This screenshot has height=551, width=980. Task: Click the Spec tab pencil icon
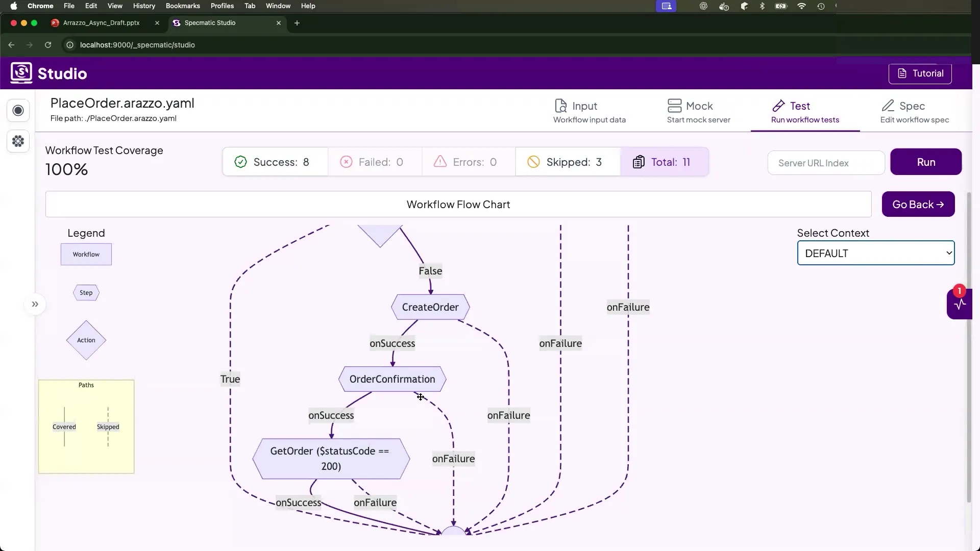pos(888,106)
